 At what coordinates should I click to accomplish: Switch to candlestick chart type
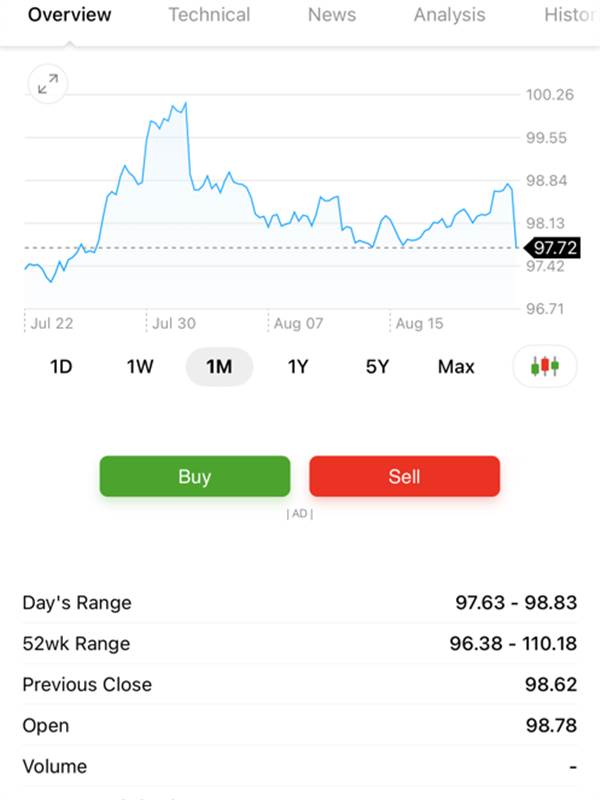(545, 366)
